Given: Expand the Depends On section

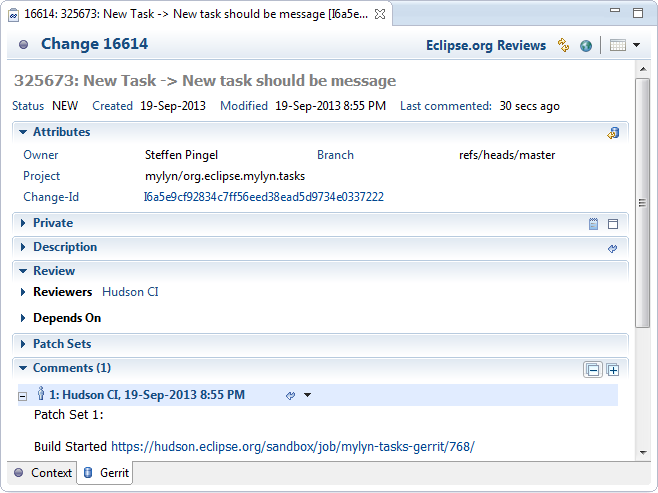Looking at the screenshot, I should point(23,318).
